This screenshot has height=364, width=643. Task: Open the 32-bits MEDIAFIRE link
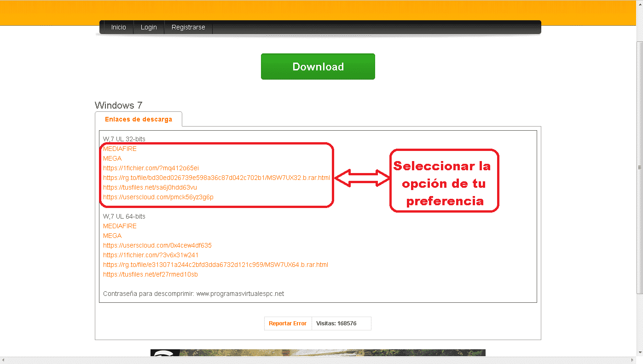(x=120, y=149)
